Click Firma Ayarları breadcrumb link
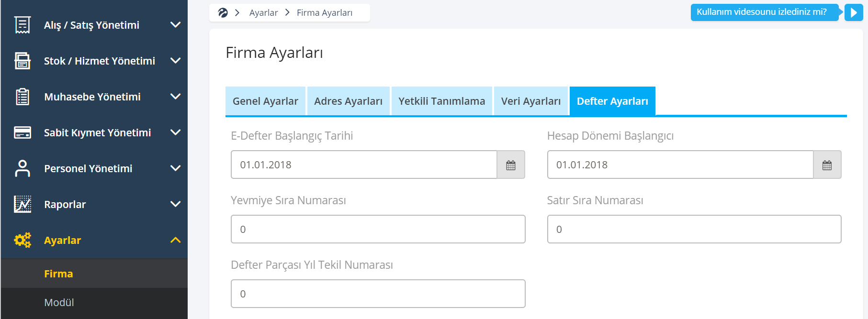The width and height of the screenshot is (868, 319). (325, 13)
